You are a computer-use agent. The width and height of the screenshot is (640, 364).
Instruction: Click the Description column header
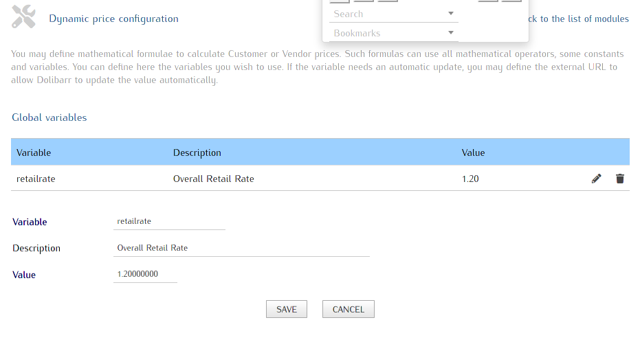[x=197, y=152]
